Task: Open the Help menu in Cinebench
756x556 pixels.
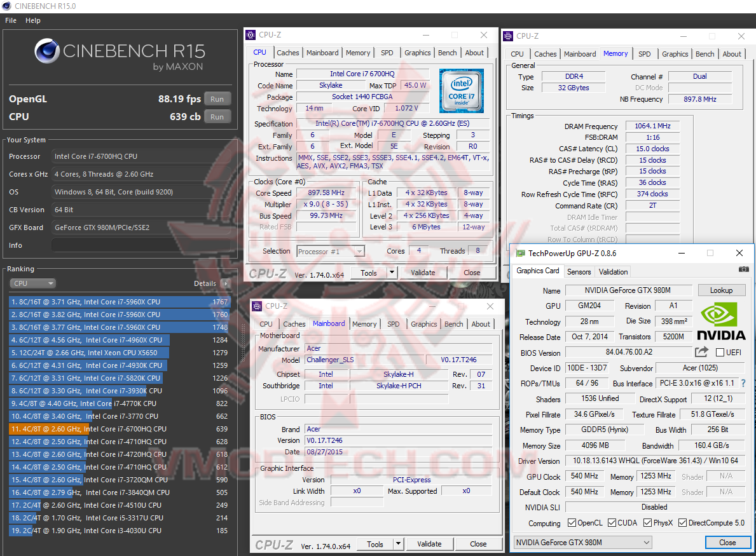Action: tap(33, 20)
